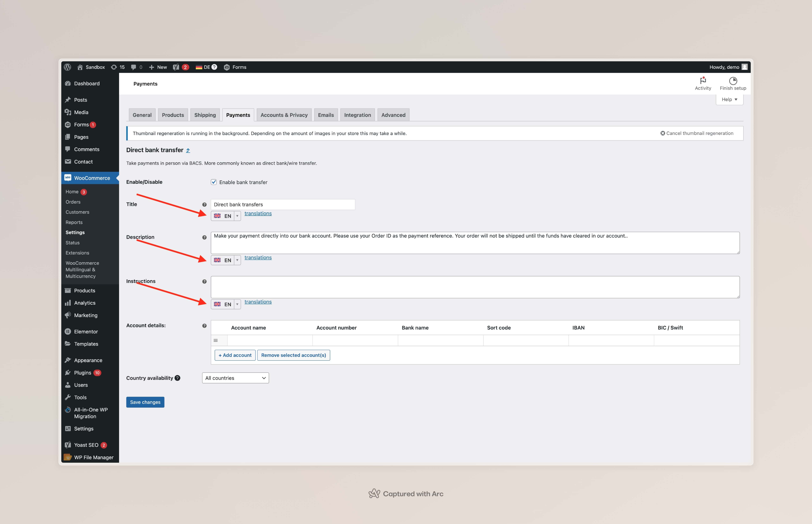Show help tip for Account details
The width and height of the screenshot is (812, 524).
coord(204,326)
